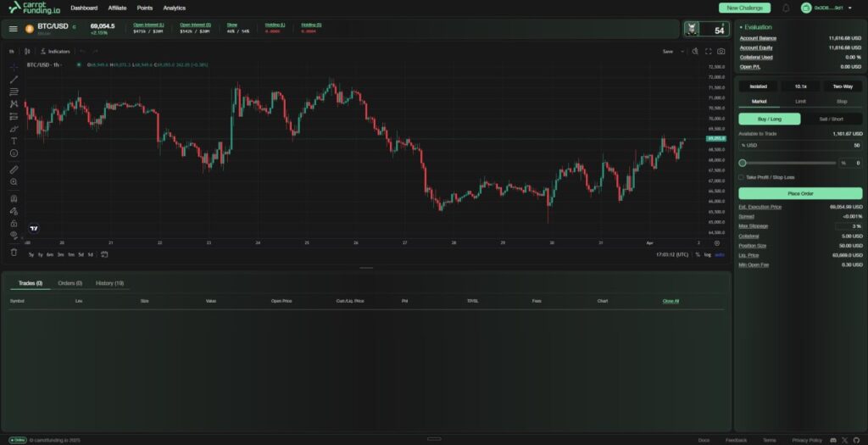Screen dimensions: 868x445
Task: Open the History (19) tab
Action: [x=109, y=283]
